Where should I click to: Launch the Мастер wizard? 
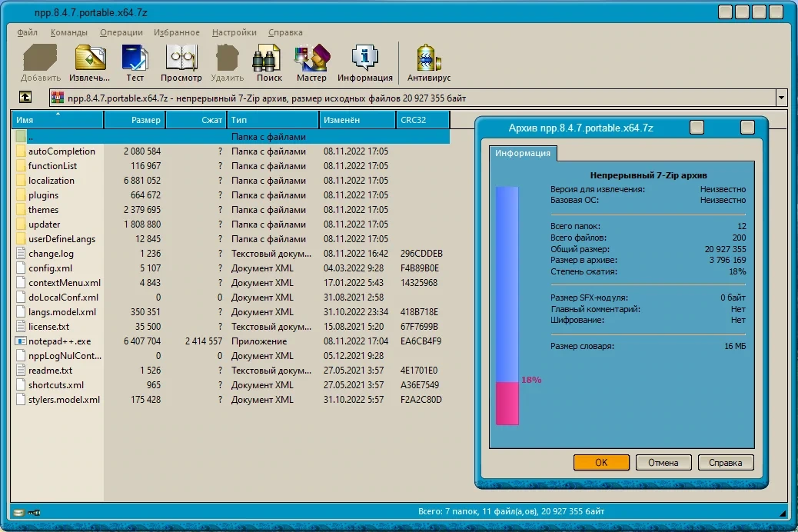coord(311,57)
